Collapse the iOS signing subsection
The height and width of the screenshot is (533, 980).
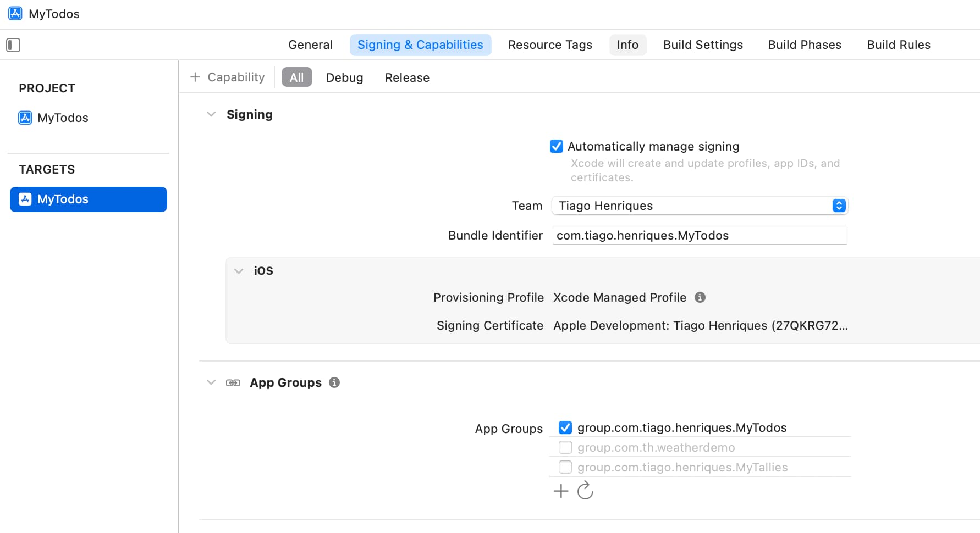click(x=239, y=271)
